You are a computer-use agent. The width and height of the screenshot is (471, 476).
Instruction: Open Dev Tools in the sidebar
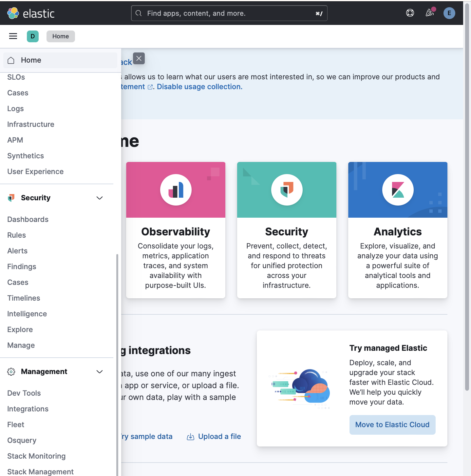click(x=24, y=393)
